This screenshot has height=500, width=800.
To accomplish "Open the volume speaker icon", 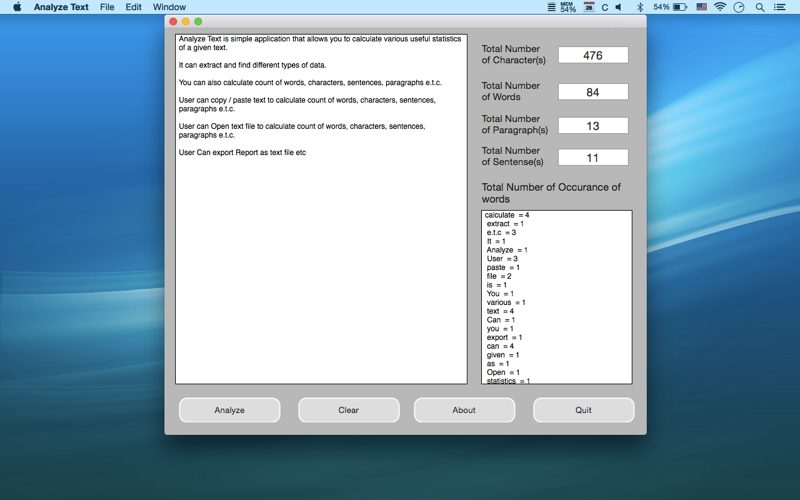I will tap(619, 7).
